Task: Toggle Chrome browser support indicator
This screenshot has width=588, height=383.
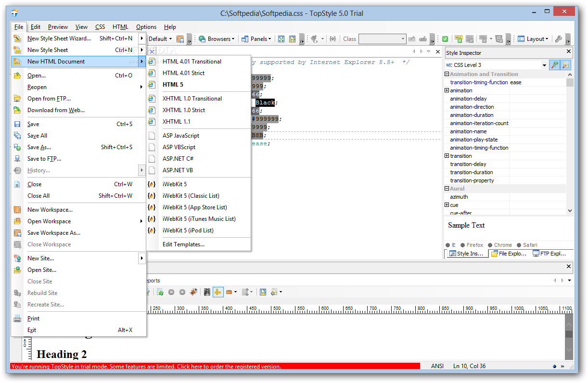Action: [500, 245]
